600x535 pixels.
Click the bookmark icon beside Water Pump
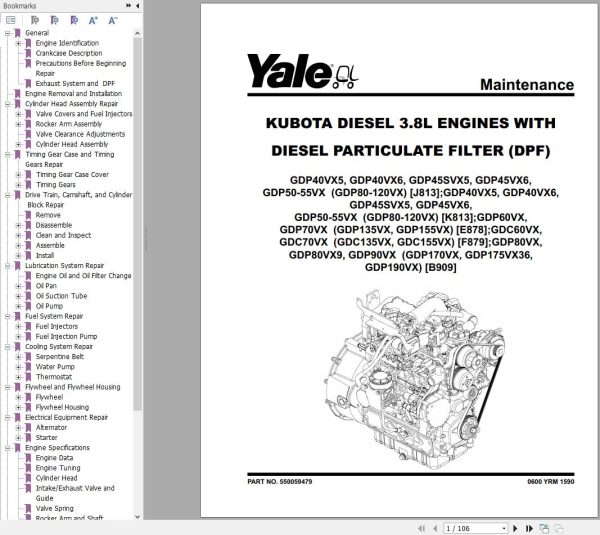[x=28, y=367]
